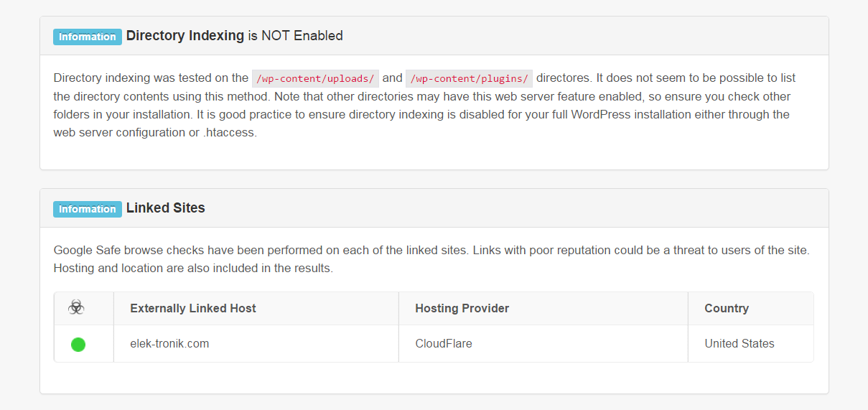Click the Google Safe browse description paragraph
868x410 pixels.
click(431, 259)
